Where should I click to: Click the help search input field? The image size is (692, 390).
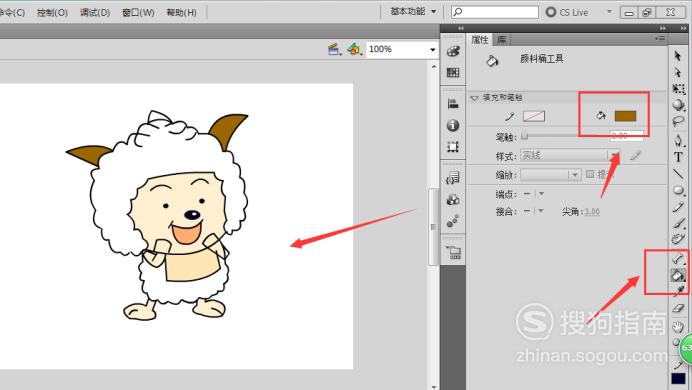pos(495,12)
